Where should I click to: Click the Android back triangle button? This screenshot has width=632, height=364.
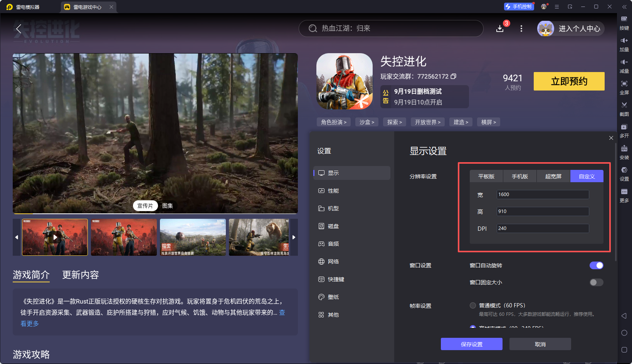[624, 316]
